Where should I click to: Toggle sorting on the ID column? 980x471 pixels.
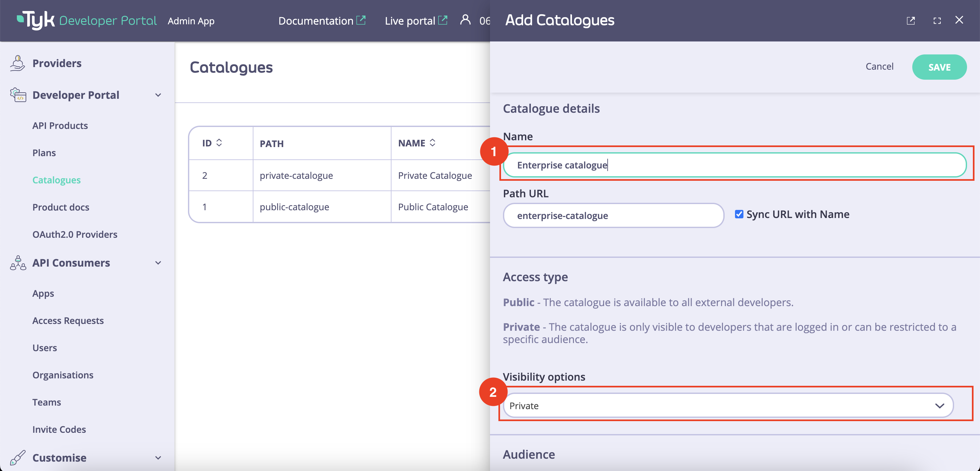point(219,143)
